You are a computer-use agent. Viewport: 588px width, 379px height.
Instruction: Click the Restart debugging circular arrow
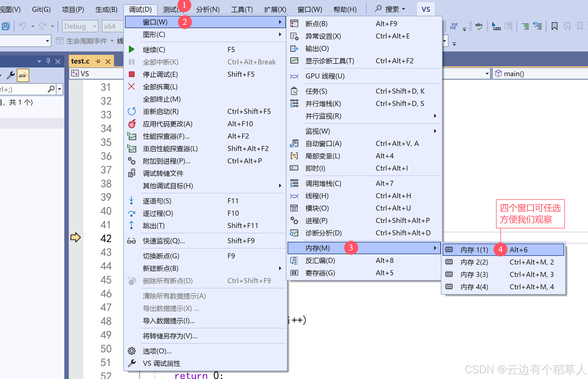(x=131, y=111)
